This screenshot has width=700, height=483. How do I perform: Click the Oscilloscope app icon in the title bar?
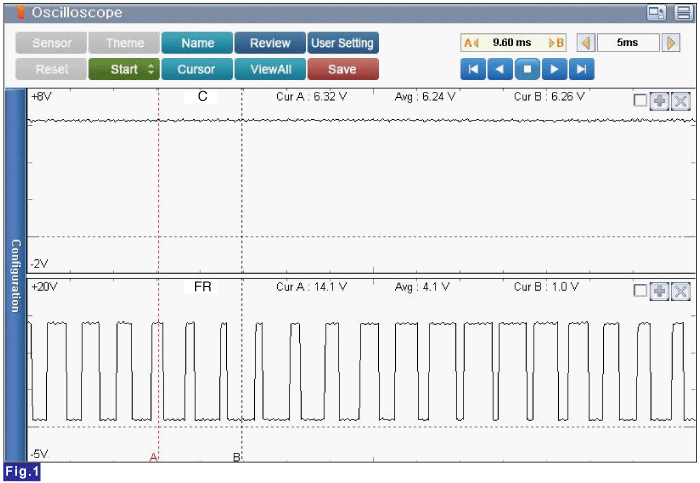point(21,12)
